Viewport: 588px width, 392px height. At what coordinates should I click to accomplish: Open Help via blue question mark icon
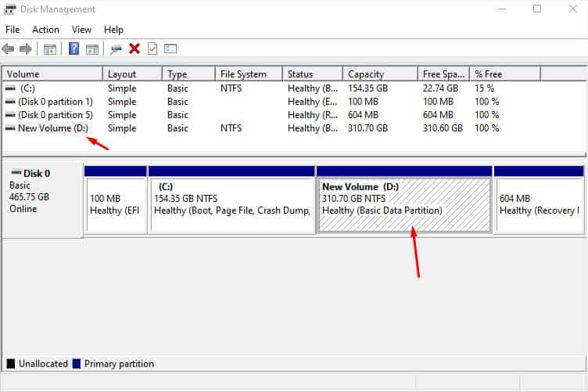73,49
